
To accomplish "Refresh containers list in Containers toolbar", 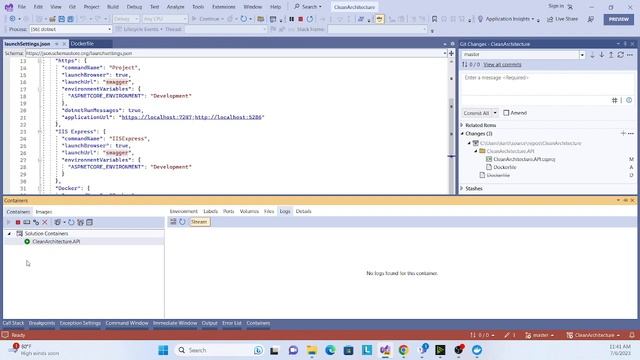I will 71,222.
